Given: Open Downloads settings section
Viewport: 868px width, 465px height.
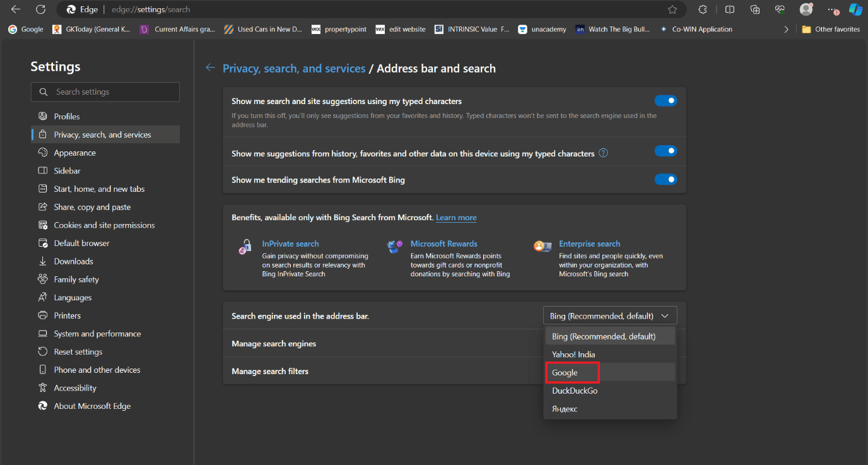Looking at the screenshot, I should [x=105, y=261].
